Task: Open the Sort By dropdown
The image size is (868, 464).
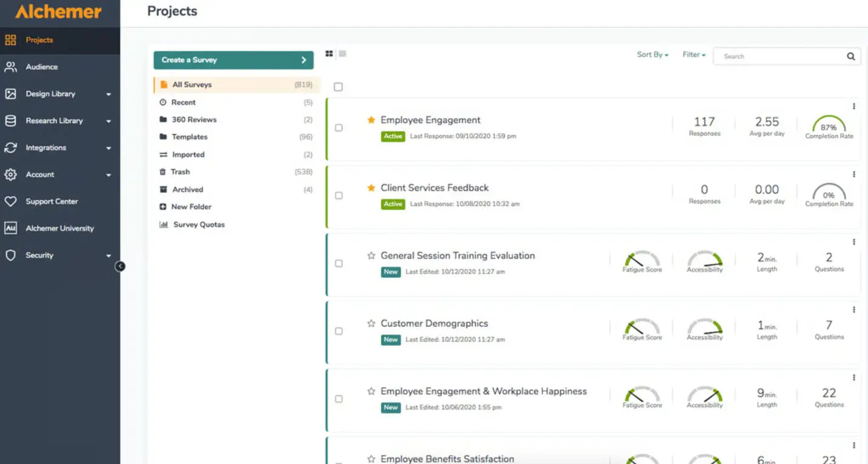Action: (652, 54)
